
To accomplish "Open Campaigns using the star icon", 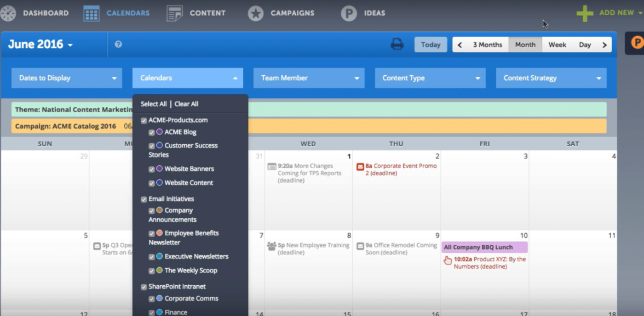I will click(x=256, y=13).
